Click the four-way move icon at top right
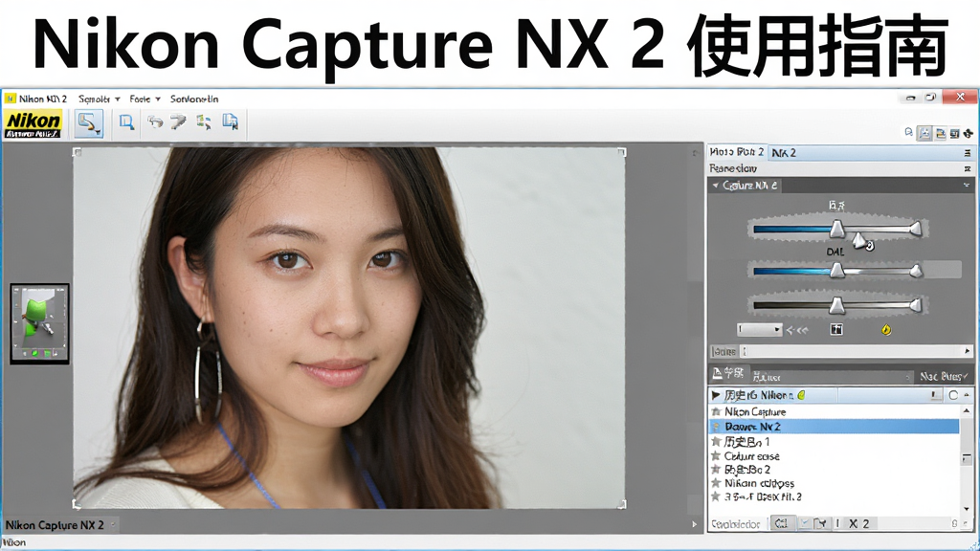The width and height of the screenshot is (980, 551). coord(969,133)
